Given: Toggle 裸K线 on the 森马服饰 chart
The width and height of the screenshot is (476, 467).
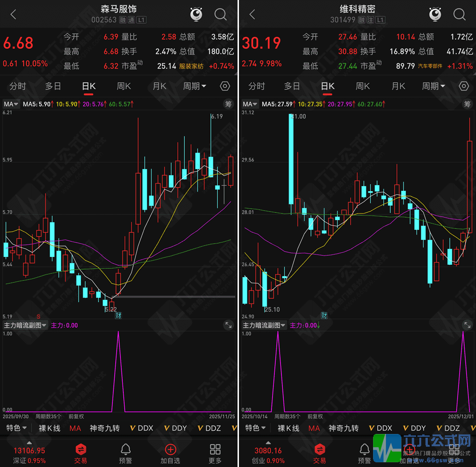Looking at the screenshot, I should (50, 428).
